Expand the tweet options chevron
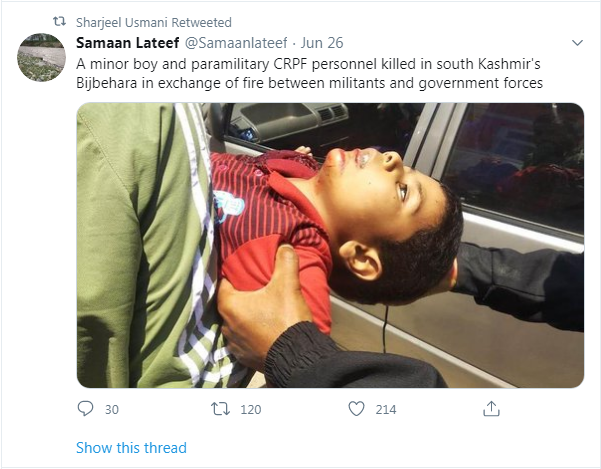 click(577, 44)
